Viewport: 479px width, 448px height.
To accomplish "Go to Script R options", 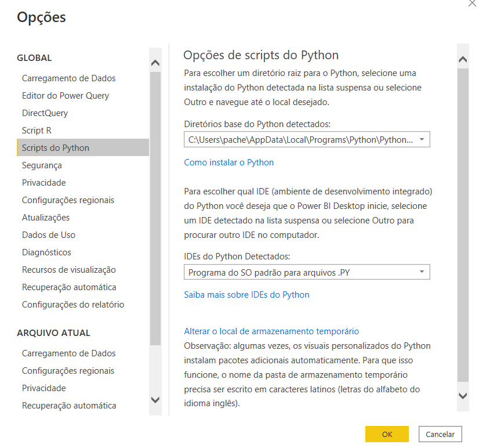I will coord(37,131).
